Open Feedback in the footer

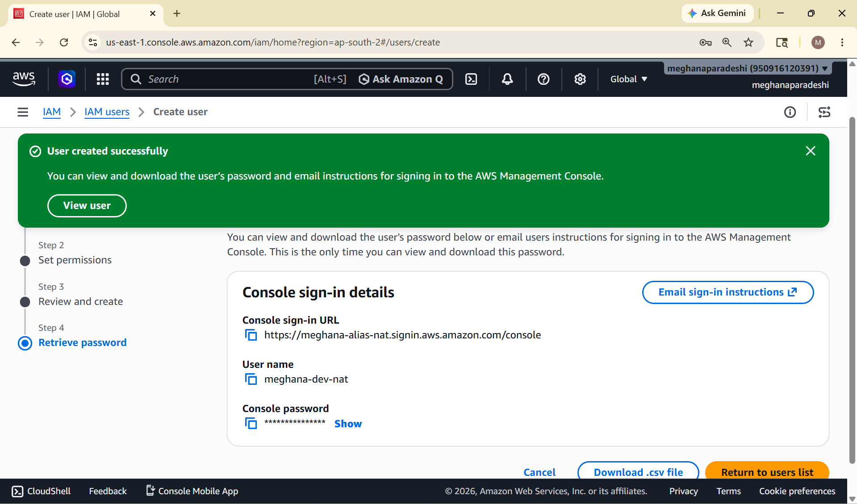pyautogui.click(x=108, y=491)
